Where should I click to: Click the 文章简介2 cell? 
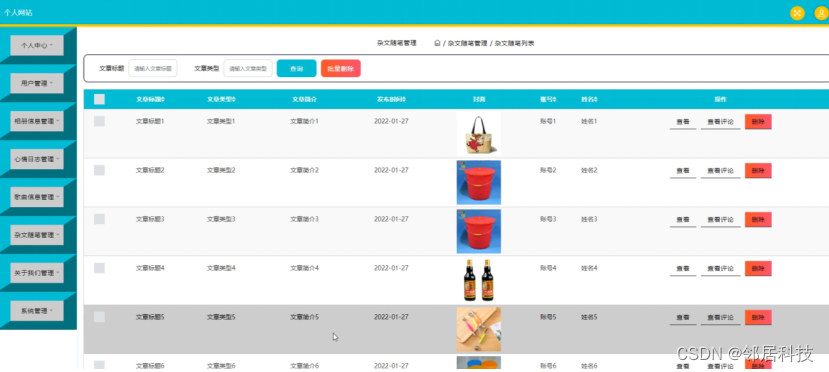305,170
